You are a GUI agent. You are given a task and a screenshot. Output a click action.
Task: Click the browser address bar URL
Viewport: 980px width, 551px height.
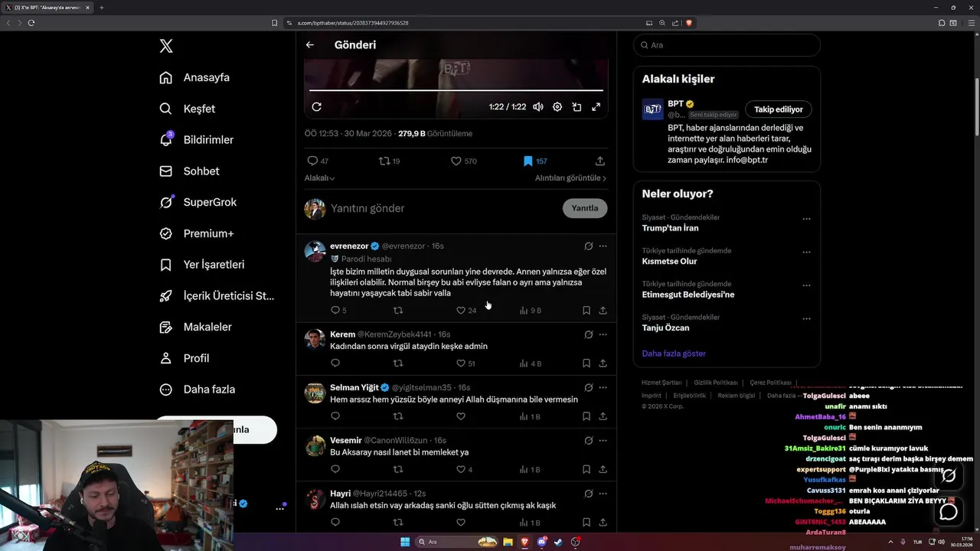pyautogui.click(x=353, y=23)
